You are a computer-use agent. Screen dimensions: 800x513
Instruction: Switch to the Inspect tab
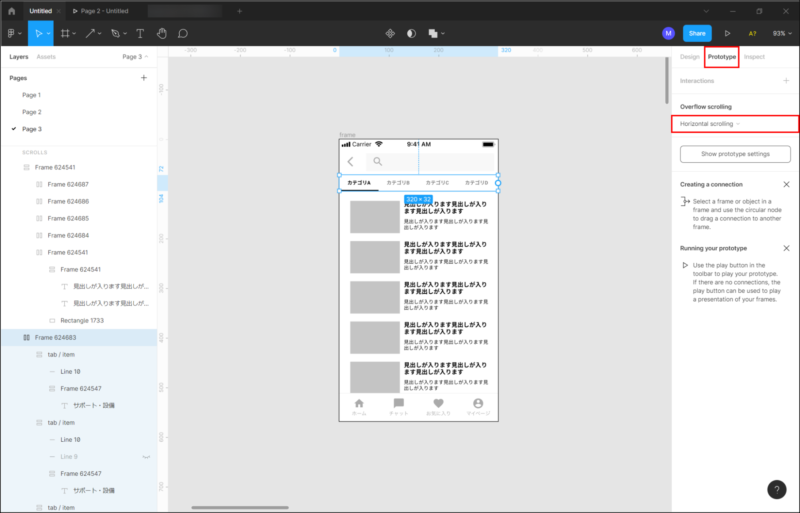(754, 57)
